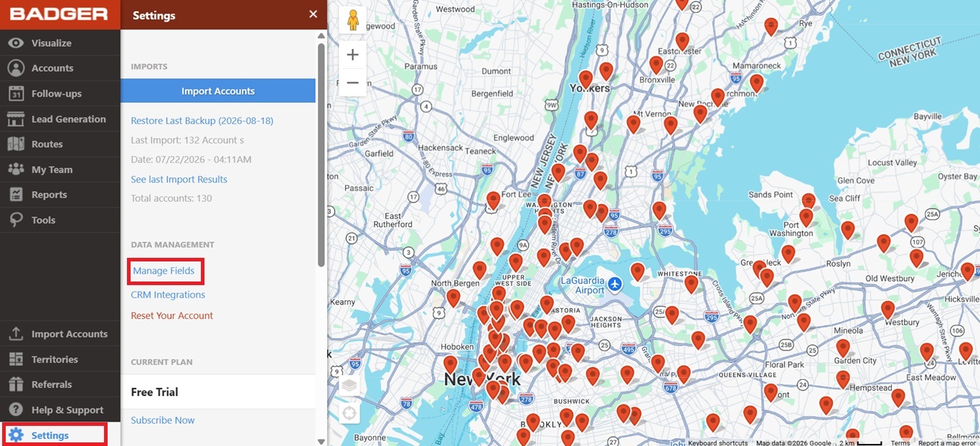The width and height of the screenshot is (980, 446).
Task: Select Settings label in the sidebar
Action: pyautogui.click(x=50, y=435)
